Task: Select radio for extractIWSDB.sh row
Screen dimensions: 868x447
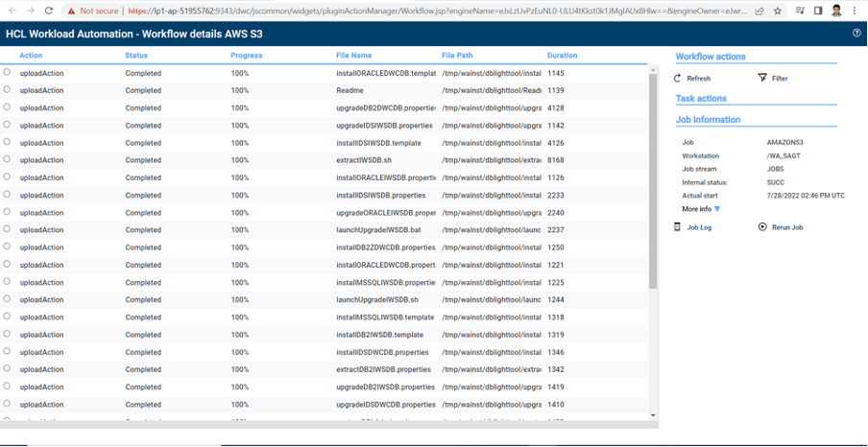Action: click(7, 159)
